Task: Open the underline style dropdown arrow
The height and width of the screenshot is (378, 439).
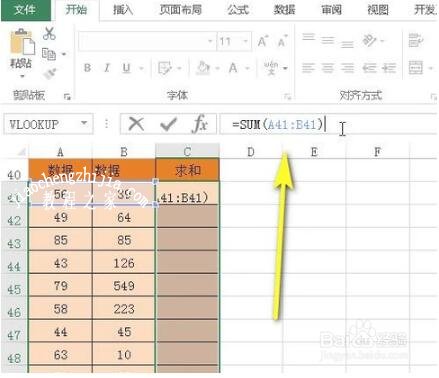Action: [141, 69]
